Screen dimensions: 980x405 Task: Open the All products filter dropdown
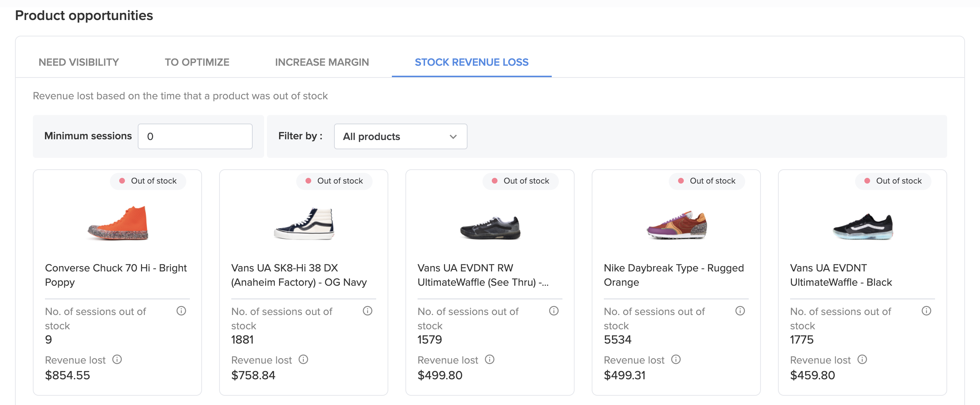pyautogui.click(x=400, y=136)
